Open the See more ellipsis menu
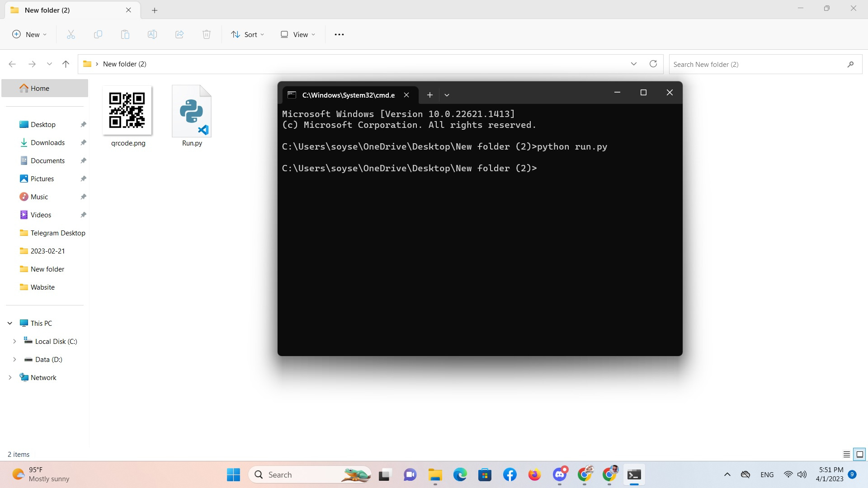Screen dimensions: 868x488 (339, 34)
